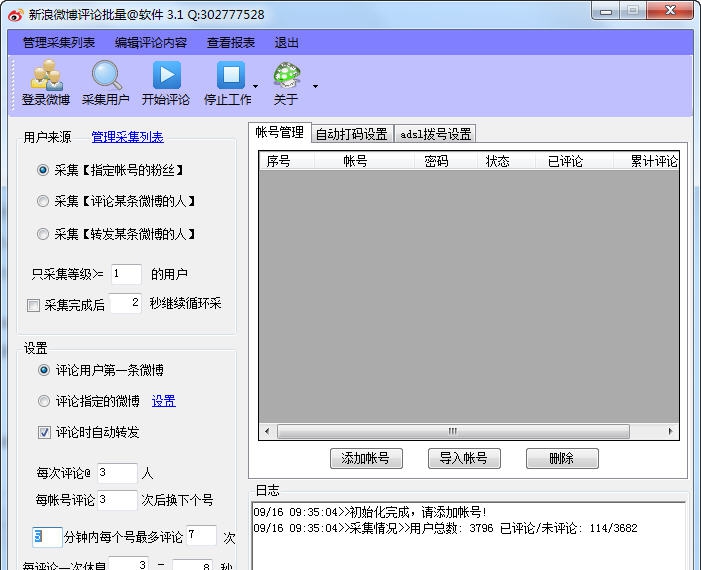Click the left scroll arrow of account table
The height and width of the screenshot is (570, 701).
tap(267, 431)
